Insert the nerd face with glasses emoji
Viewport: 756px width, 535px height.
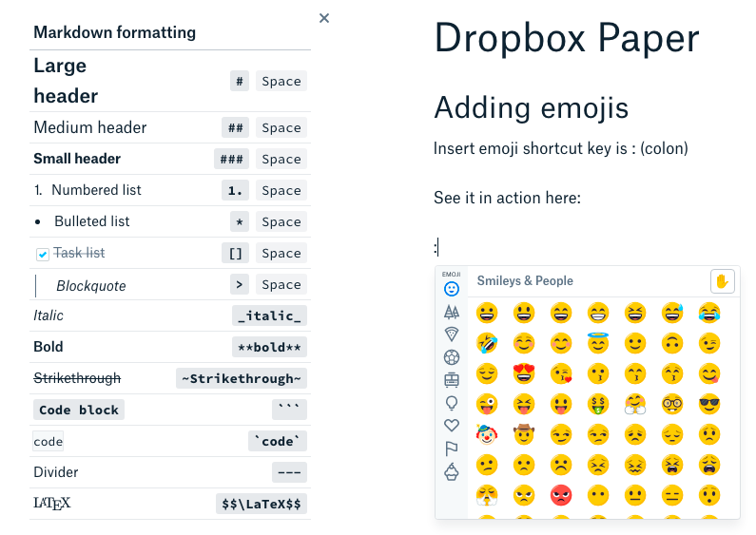click(x=672, y=405)
